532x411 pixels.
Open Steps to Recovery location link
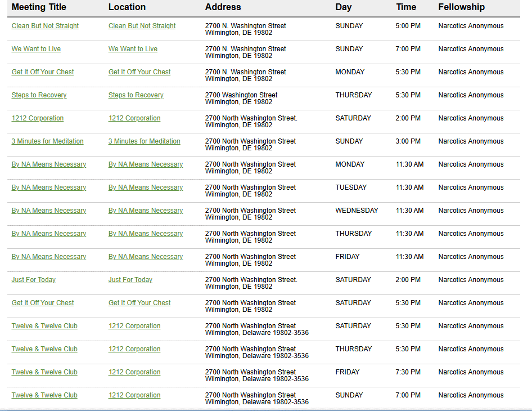[136, 95]
